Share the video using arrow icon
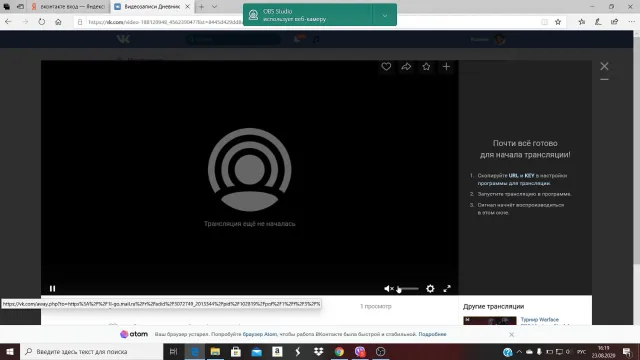Screen dimensions: 640x360 [x=406, y=67]
